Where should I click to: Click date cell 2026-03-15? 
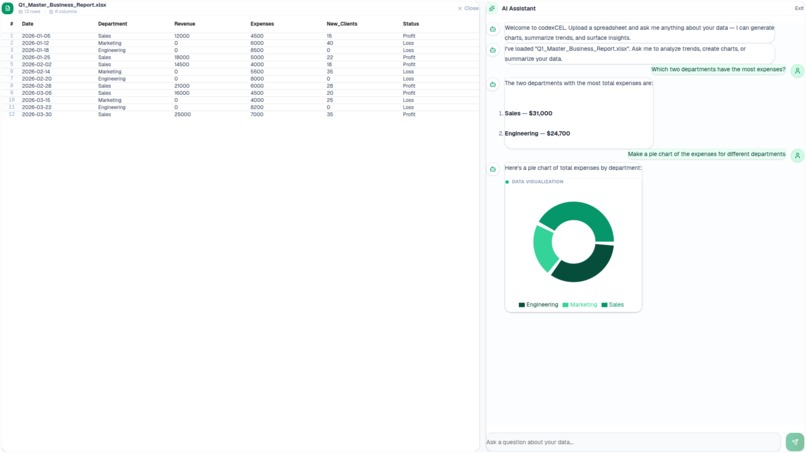(36, 100)
